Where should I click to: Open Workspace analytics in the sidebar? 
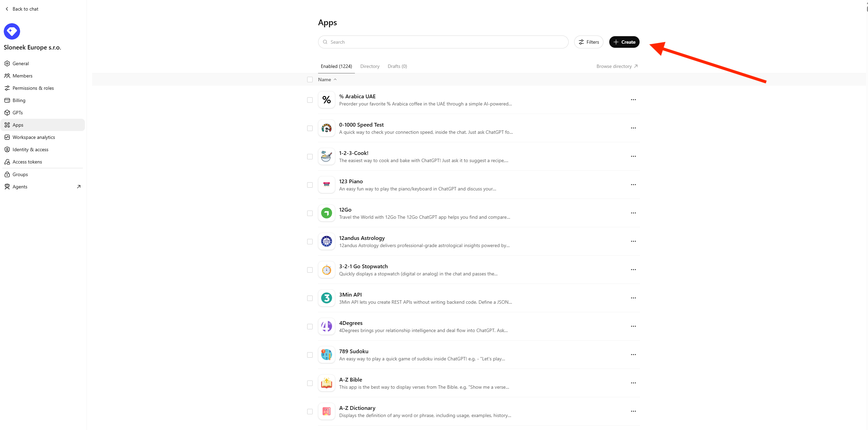tap(43, 137)
